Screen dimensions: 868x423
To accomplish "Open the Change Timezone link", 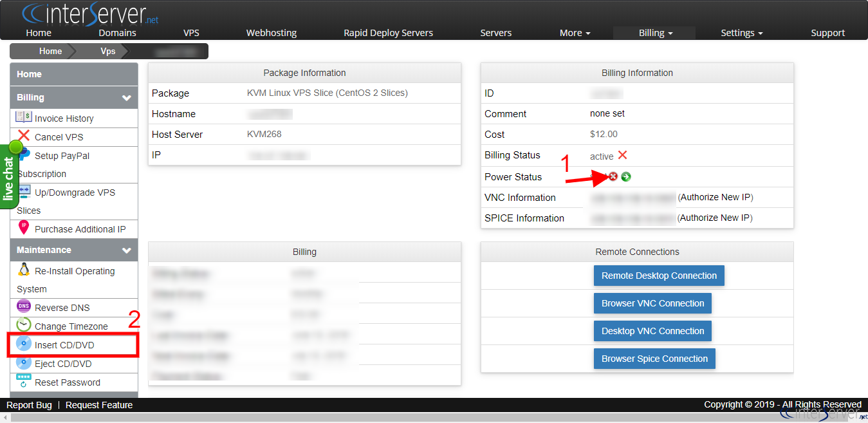I will pos(71,326).
